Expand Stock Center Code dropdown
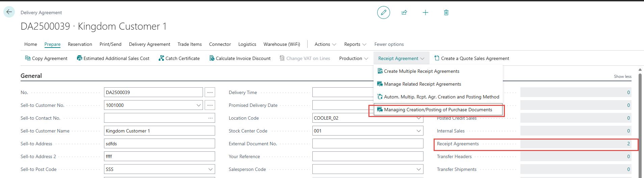The image size is (644, 178). pos(419,131)
